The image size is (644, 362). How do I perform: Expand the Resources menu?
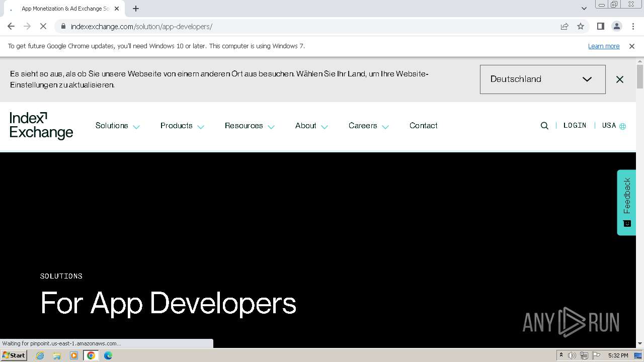pos(250,126)
